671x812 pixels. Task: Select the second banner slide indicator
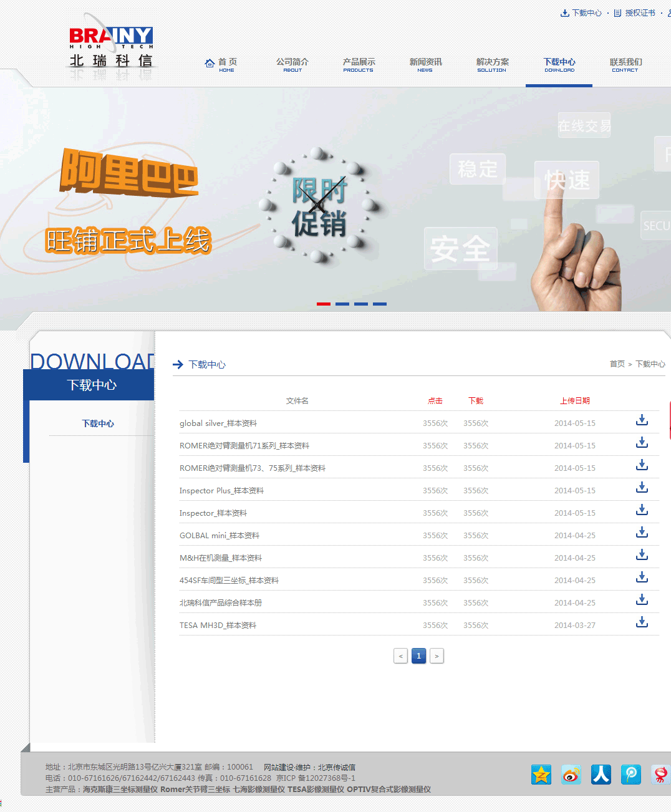click(x=342, y=304)
